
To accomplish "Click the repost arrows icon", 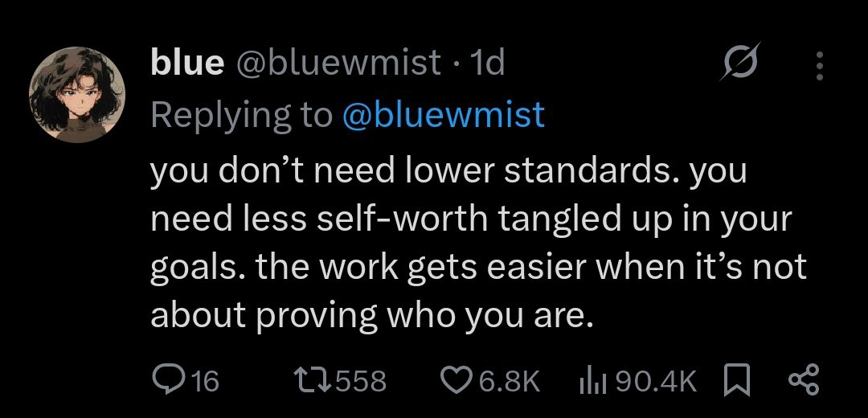I will tap(313, 379).
